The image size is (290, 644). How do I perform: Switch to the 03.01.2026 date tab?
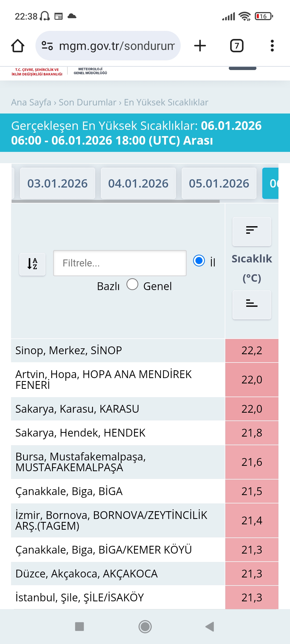(x=57, y=184)
